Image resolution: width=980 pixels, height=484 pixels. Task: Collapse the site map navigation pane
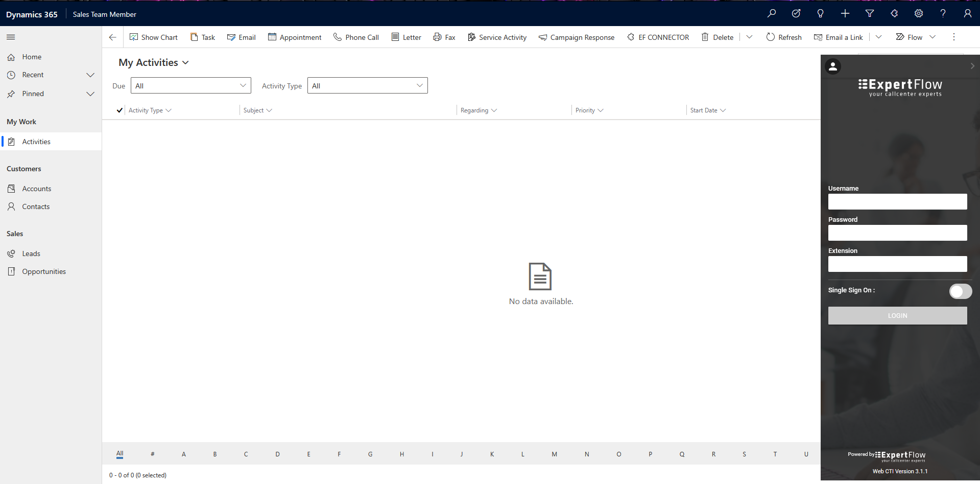(x=11, y=37)
